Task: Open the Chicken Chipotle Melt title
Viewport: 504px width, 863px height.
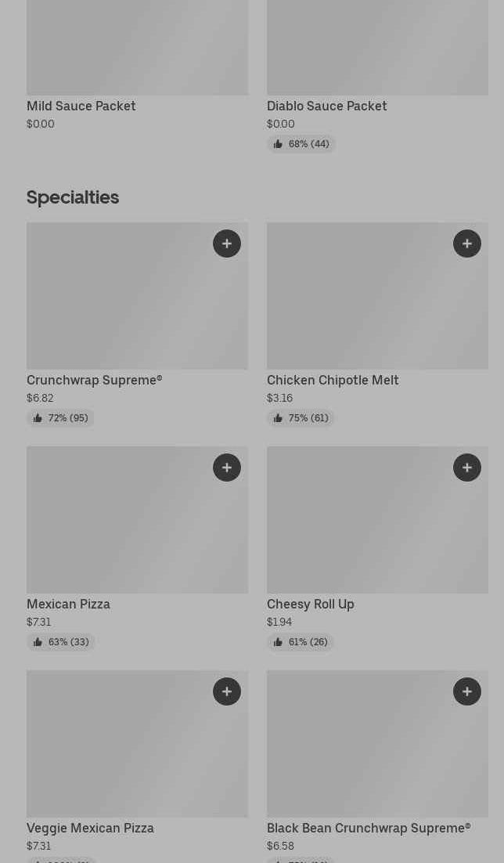Action: pyautogui.click(x=333, y=381)
